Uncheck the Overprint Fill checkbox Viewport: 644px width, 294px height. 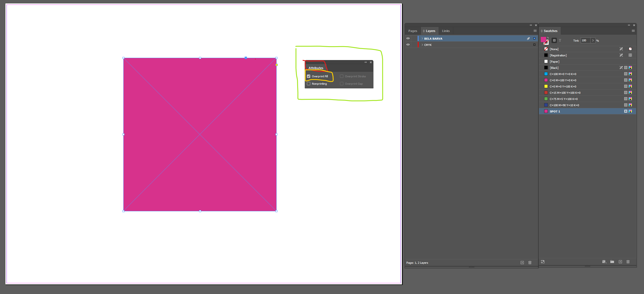click(x=309, y=76)
